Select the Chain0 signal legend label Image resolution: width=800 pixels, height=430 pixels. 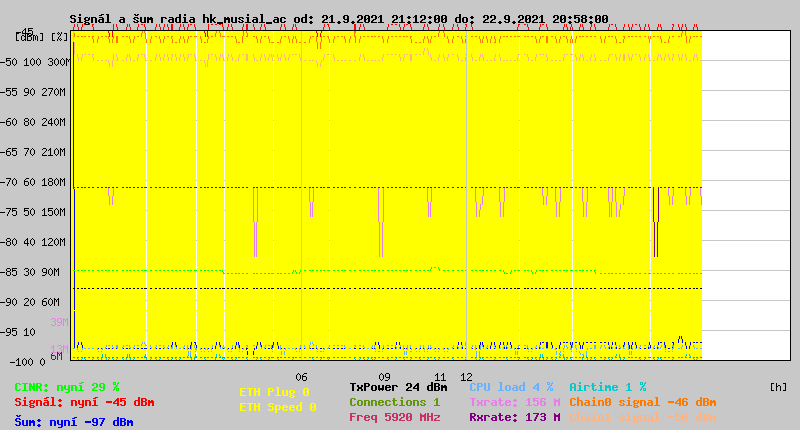(x=642, y=402)
